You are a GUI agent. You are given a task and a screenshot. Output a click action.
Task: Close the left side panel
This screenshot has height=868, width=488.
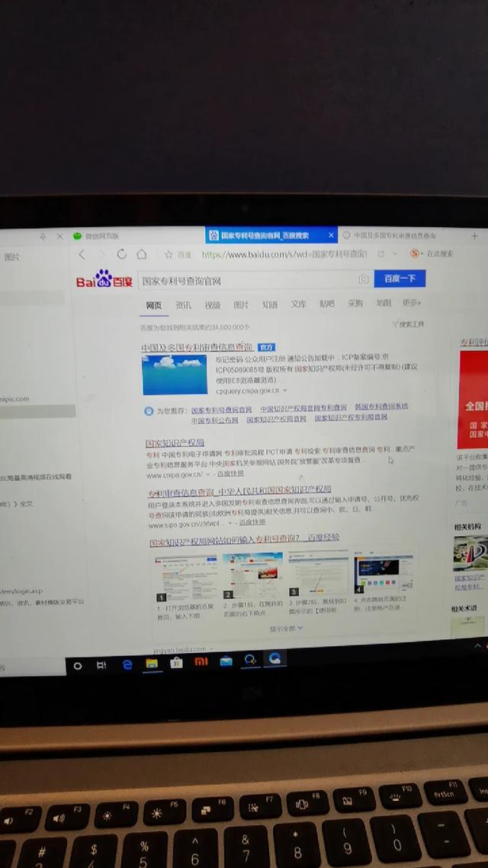coord(59,236)
